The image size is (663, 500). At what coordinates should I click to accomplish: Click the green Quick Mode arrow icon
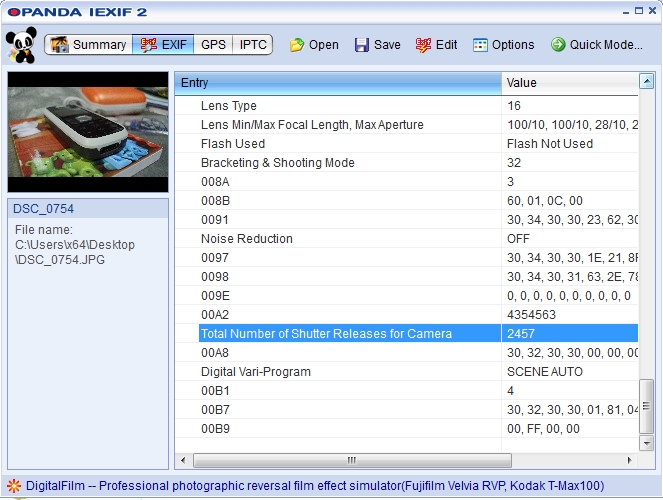(x=558, y=44)
